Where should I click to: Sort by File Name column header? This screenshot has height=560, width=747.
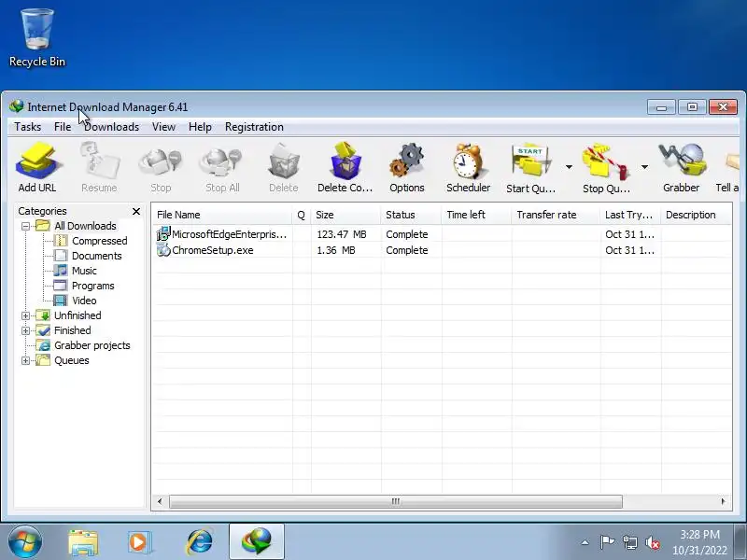pos(221,215)
